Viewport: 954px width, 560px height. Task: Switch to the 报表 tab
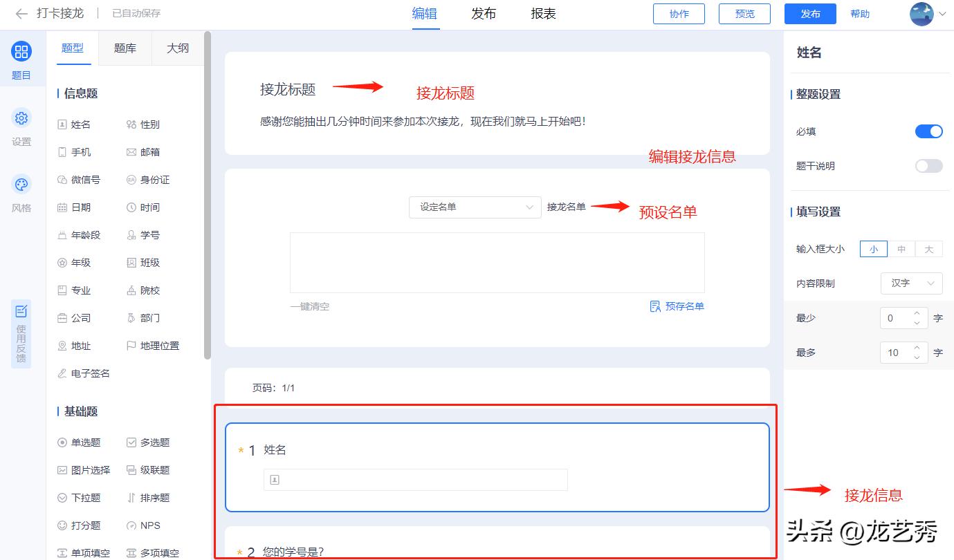[542, 13]
